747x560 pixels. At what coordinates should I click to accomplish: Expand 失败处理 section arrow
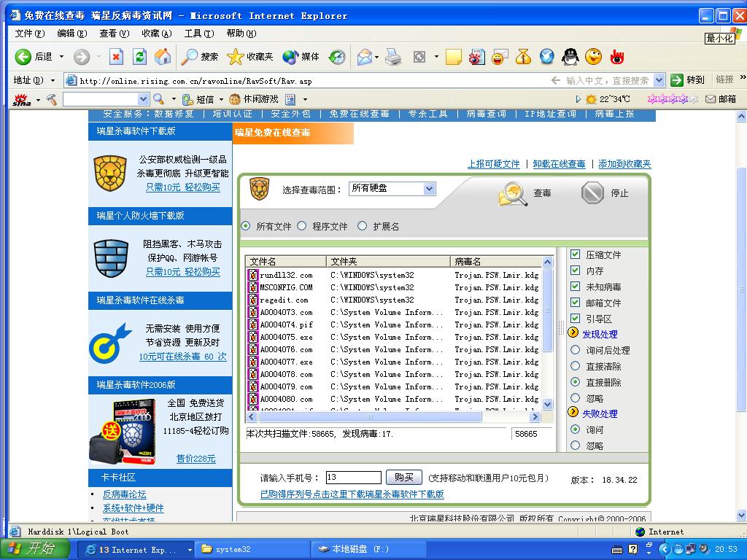tap(573, 412)
